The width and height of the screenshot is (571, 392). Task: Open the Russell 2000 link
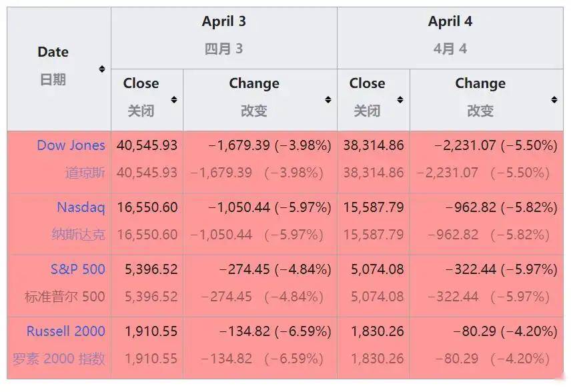[66, 331]
